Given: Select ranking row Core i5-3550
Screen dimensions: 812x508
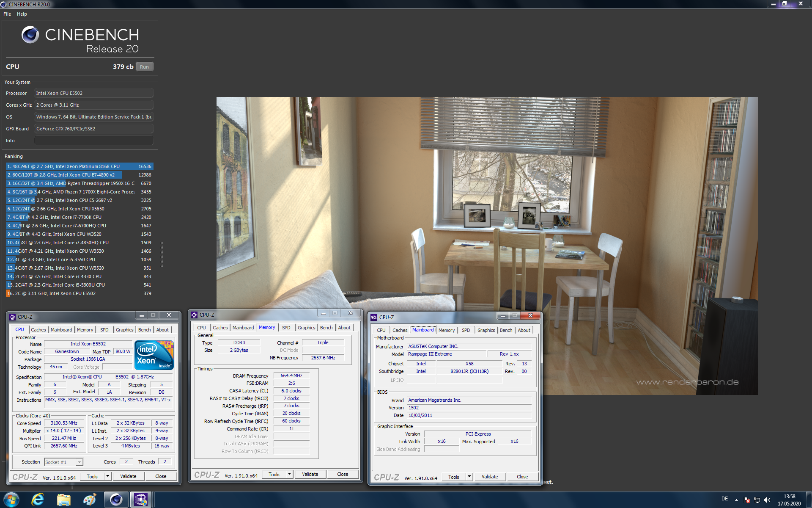Looking at the screenshot, I should point(80,260).
